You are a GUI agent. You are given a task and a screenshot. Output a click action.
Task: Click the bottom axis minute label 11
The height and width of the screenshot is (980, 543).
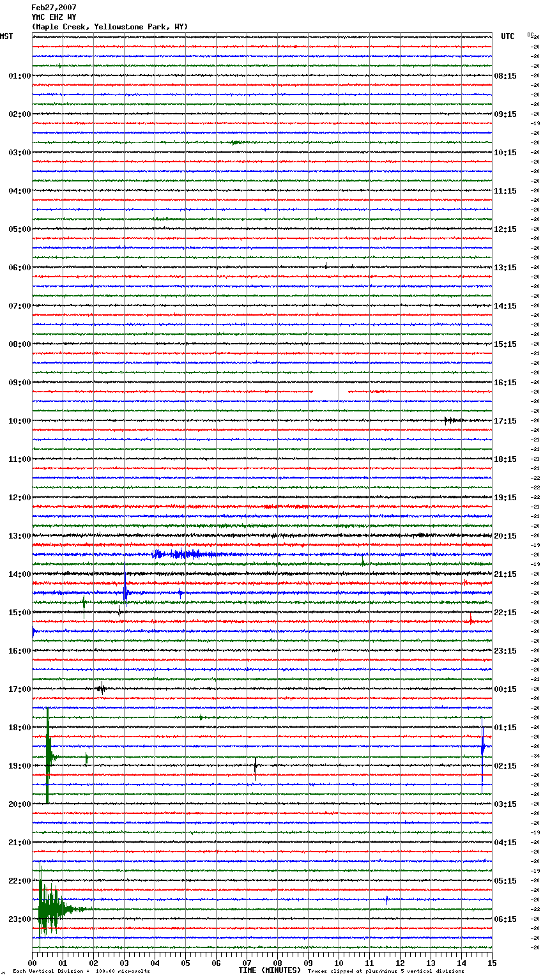coord(369,963)
